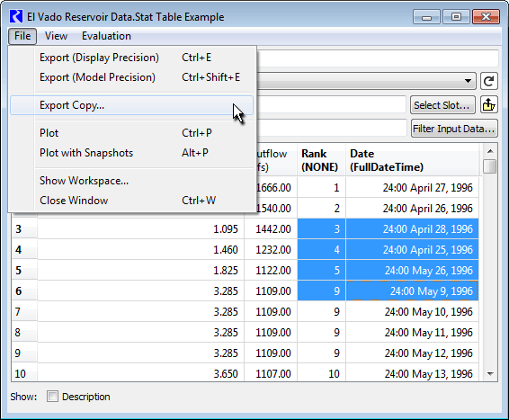Select row header 7 in the table
Viewport: 509px width, 420px height.
(24, 311)
